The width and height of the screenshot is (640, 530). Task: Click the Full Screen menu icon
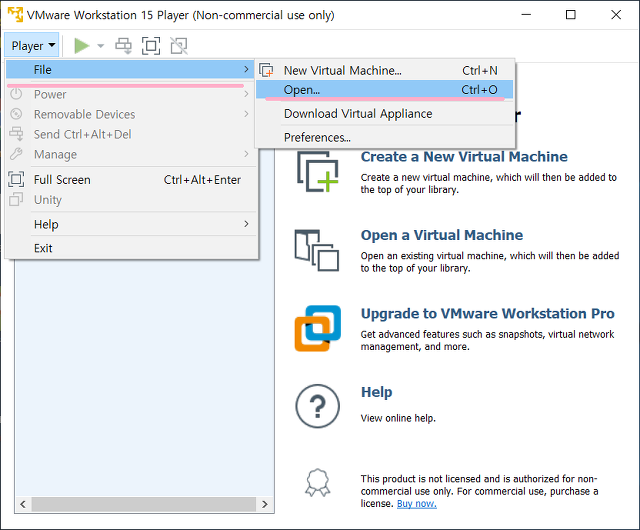(x=16, y=179)
